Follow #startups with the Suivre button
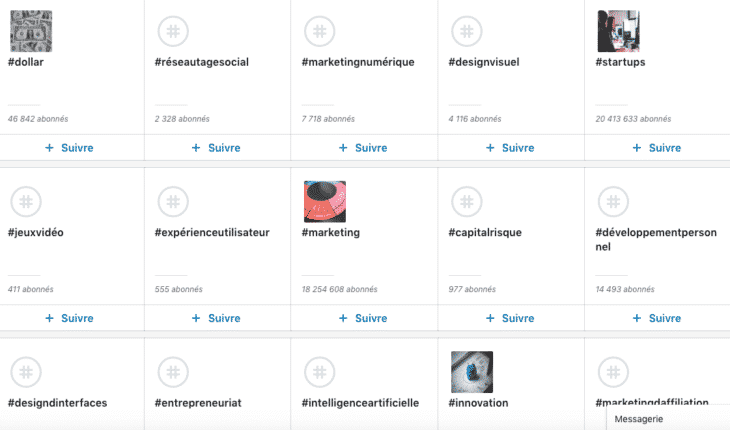730x430 pixels. click(x=656, y=148)
